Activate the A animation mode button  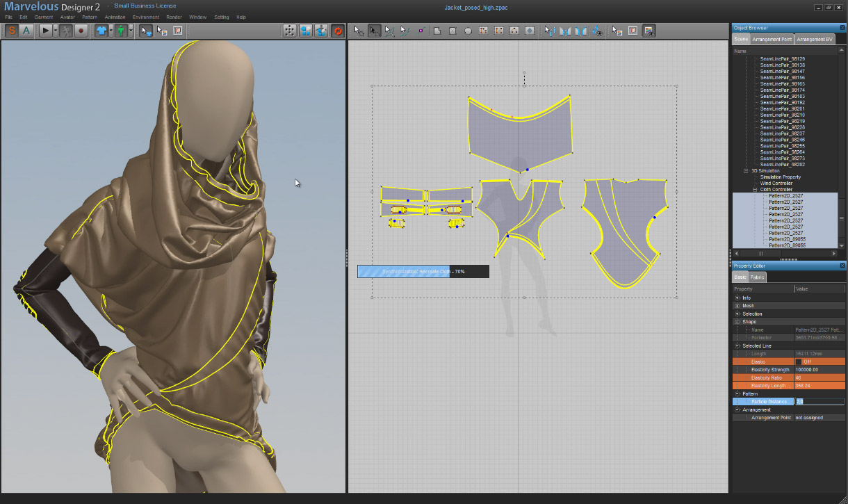[x=26, y=31]
